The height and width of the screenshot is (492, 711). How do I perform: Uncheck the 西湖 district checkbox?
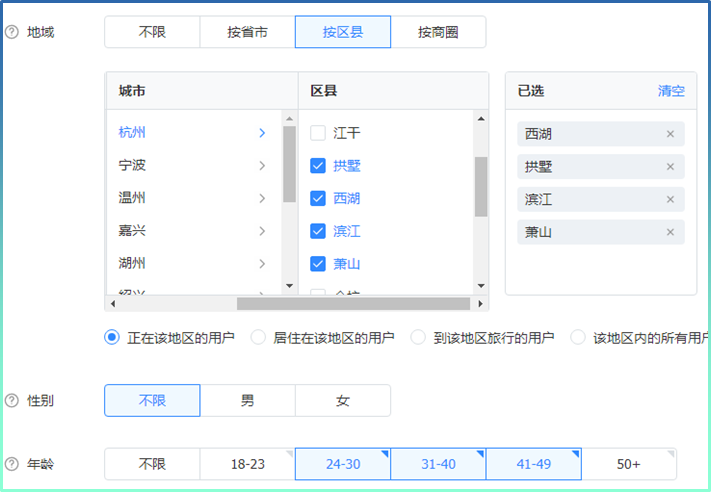[318, 198]
